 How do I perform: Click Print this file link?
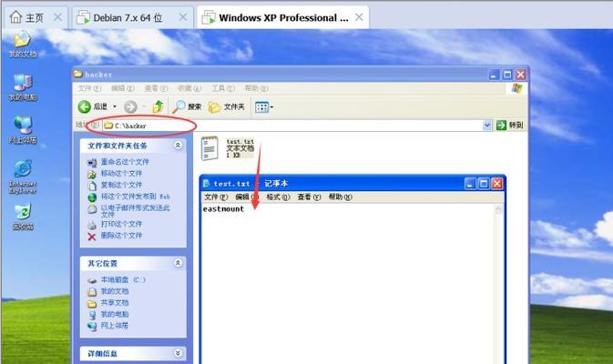[x=121, y=224]
